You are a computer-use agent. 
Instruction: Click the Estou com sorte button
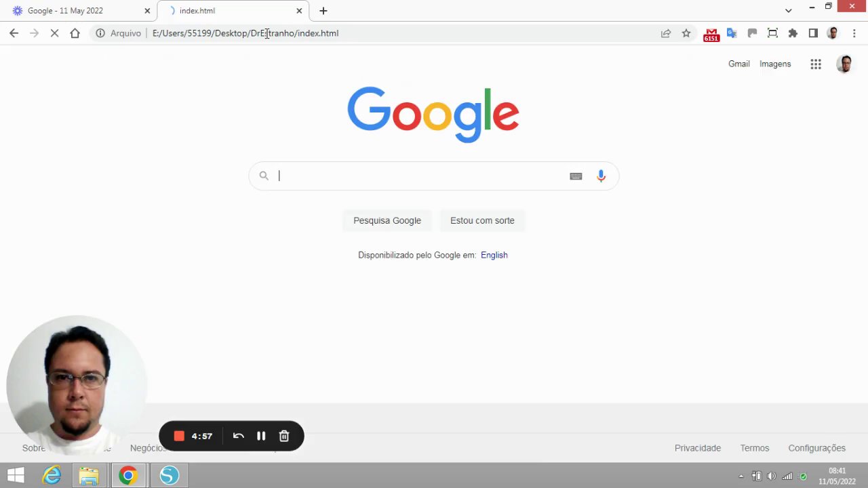pos(482,220)
